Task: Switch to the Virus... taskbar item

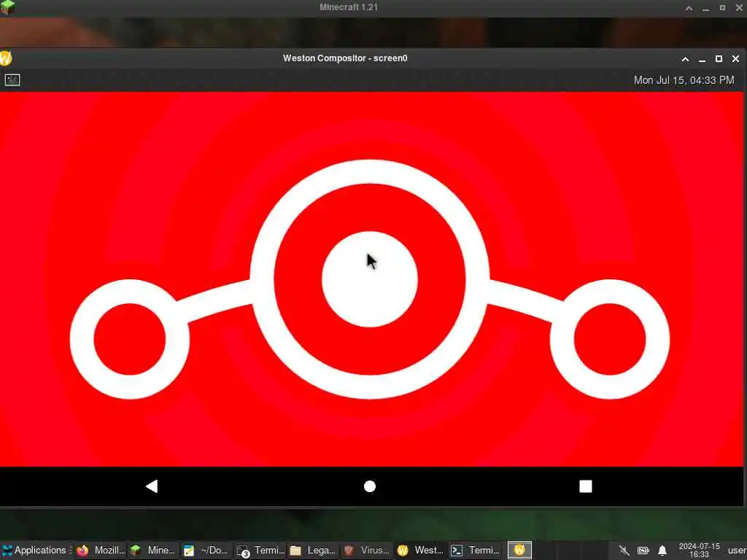Action: point(367,550)
